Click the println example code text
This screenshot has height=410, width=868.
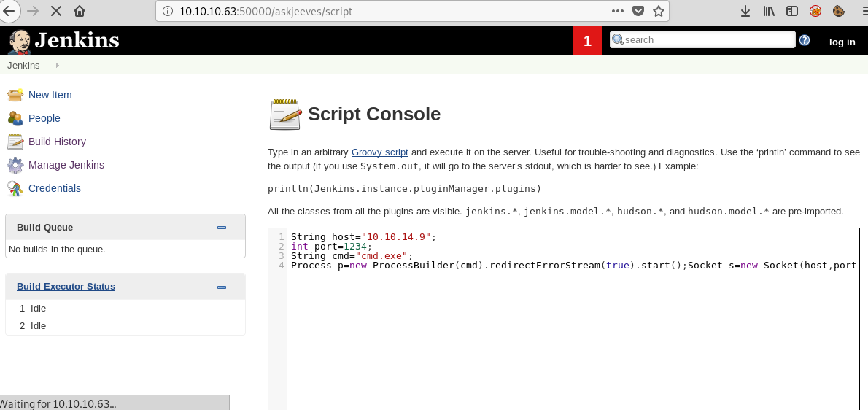pos(404,189)
